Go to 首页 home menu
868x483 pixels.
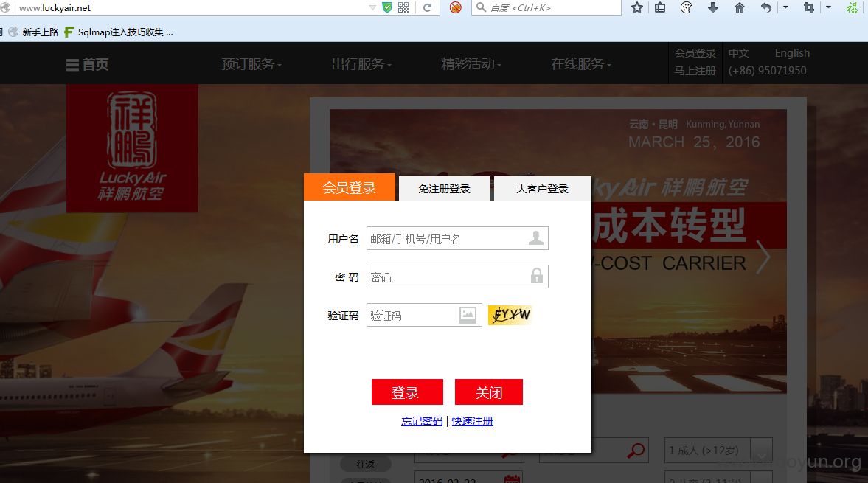(x=88, y=65)
